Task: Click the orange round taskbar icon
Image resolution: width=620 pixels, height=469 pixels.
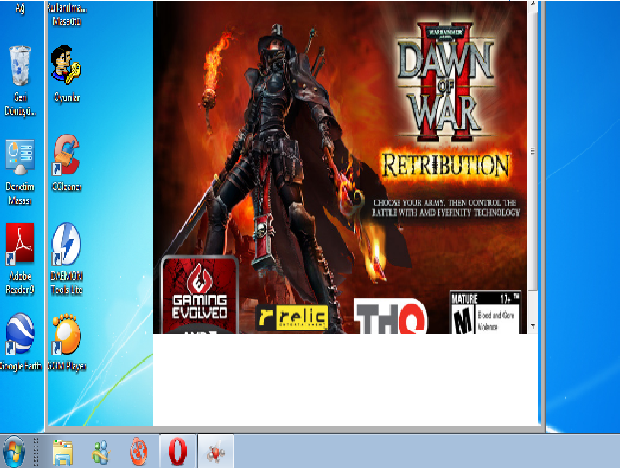Action: (x=139, y=452)
